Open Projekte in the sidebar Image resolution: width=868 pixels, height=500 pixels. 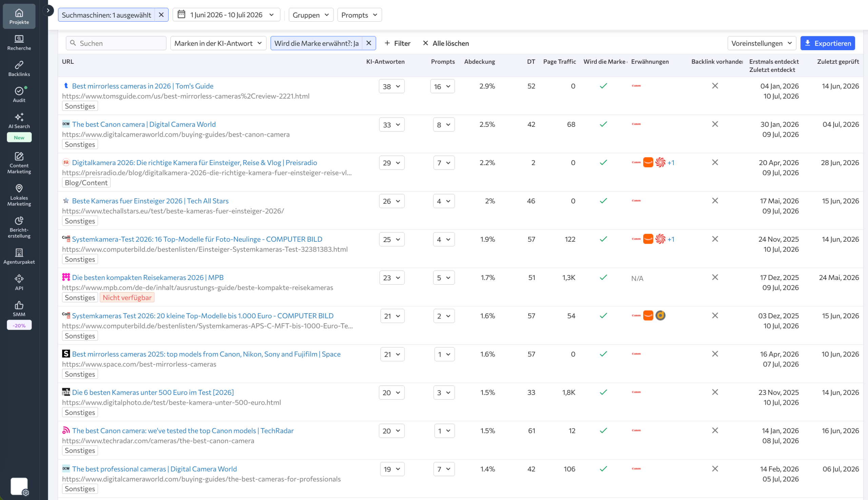[x=19, y=17]
